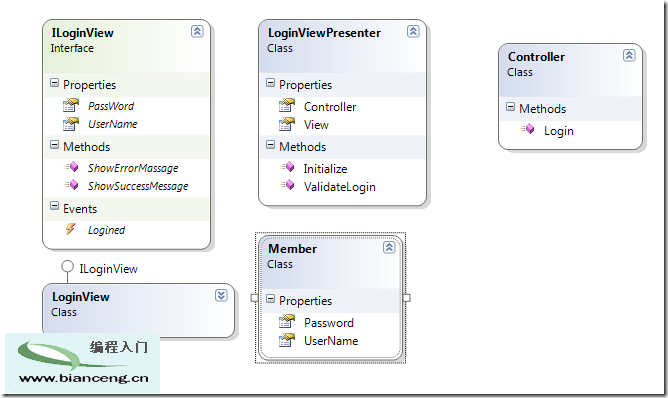Image resolution: width=668 pixels, height=398 pixels.
Task: Select the Member class title header
Action: click(x=292, y=249)
